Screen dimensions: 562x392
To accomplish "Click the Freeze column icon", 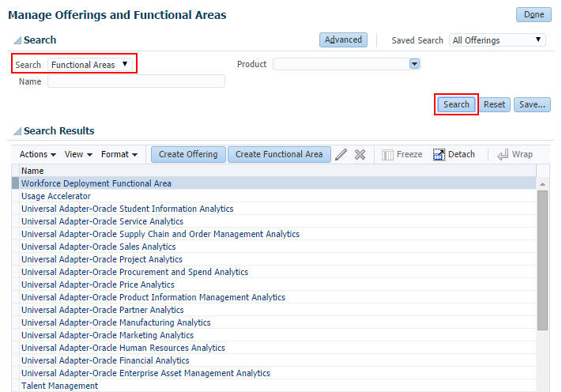I will (388, 155).
